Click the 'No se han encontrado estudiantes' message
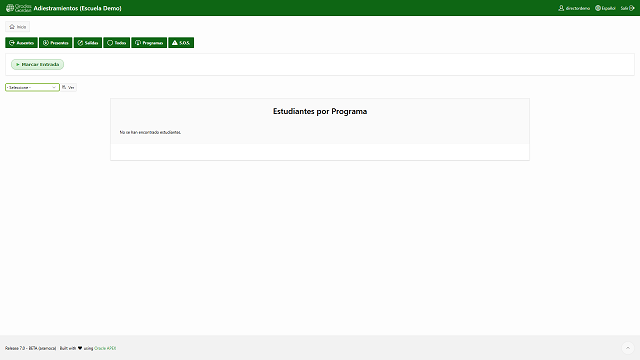Viewport: 640px width, 360px height. [150, 132]
